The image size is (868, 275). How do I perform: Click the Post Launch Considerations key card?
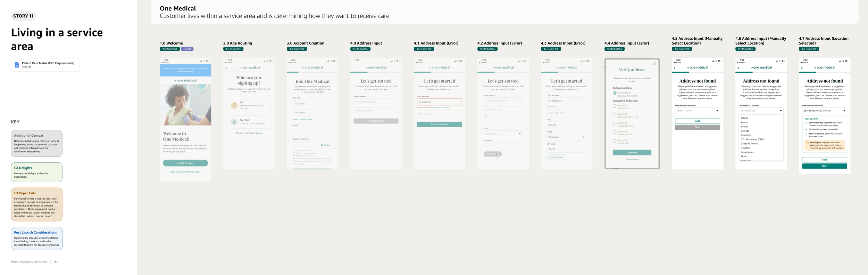click(37, 238)
